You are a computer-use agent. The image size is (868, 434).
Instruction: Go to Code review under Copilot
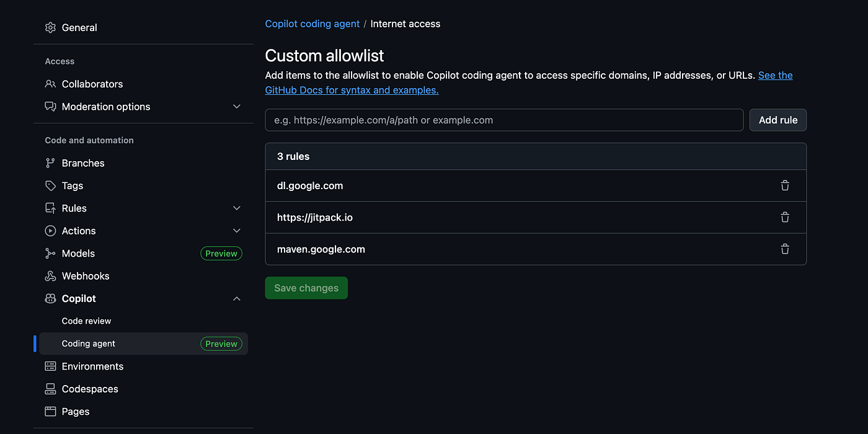pos(86,321)
